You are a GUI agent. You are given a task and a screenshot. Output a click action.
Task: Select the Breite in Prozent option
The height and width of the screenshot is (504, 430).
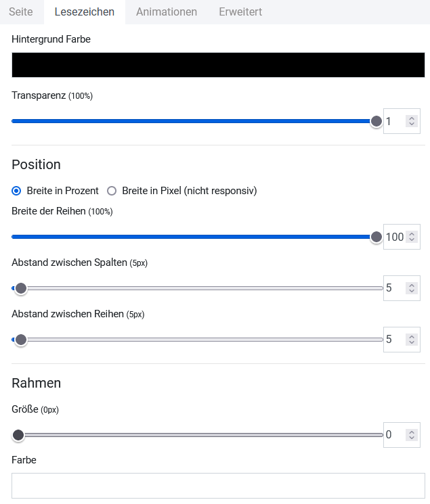[16, 191]
